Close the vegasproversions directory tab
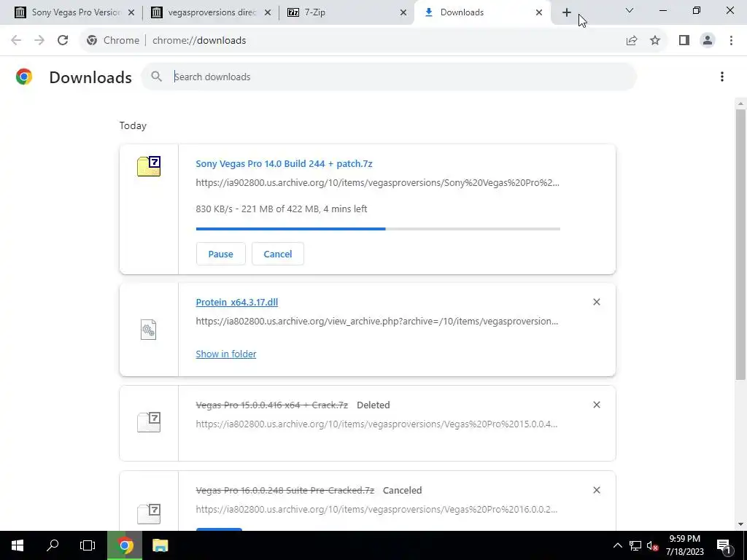747x560 pixels. (268, 12)
